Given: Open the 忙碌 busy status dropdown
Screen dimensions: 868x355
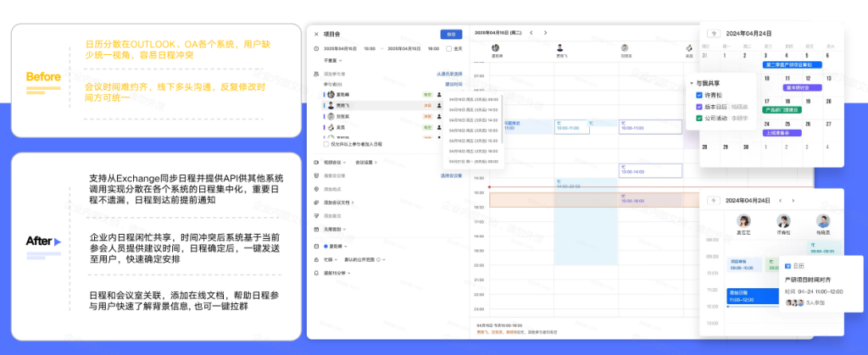Looking at the screenshot, I should point(331,259).
